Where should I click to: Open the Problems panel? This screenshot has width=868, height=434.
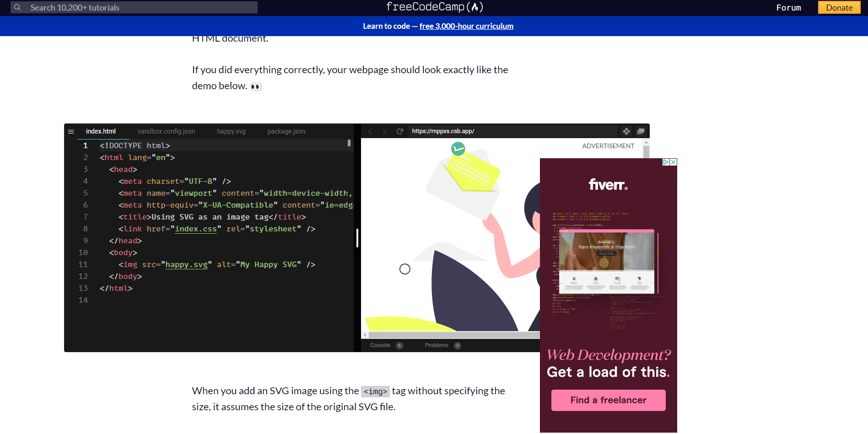(436, 345)
